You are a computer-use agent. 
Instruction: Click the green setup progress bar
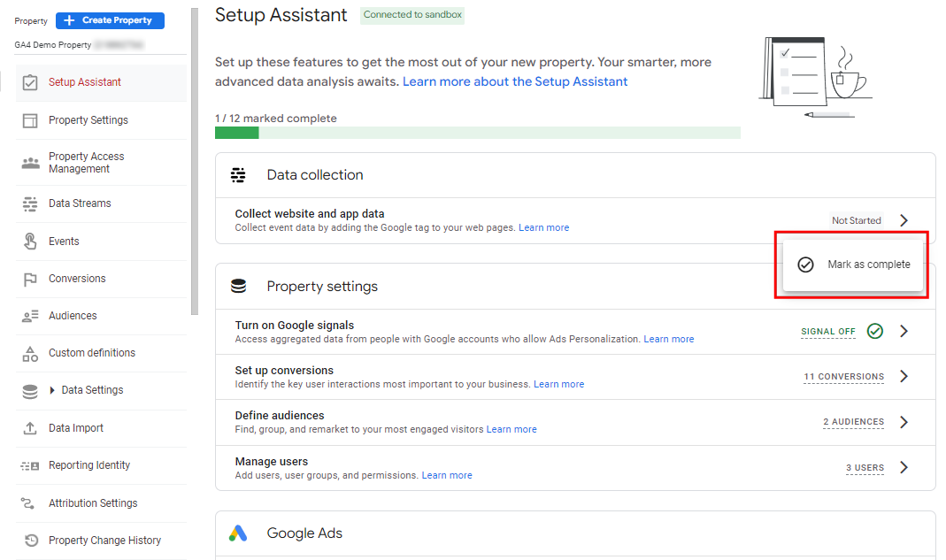(477, 133)
